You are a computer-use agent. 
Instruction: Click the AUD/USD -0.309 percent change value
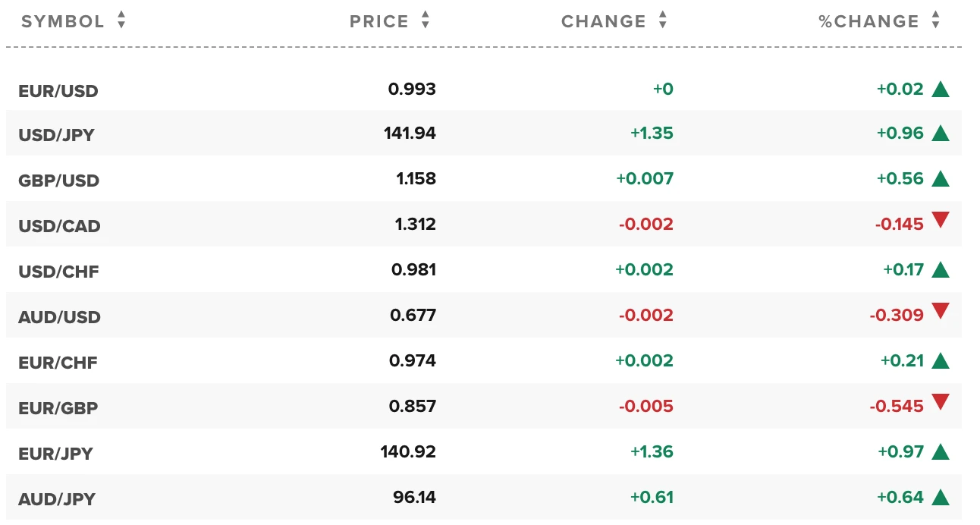[x=897, y=315]
